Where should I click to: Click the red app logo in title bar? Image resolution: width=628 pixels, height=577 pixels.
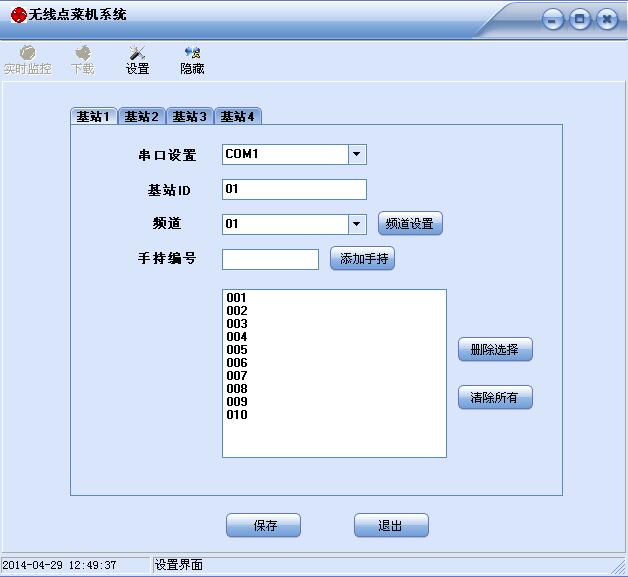point(18,15)
